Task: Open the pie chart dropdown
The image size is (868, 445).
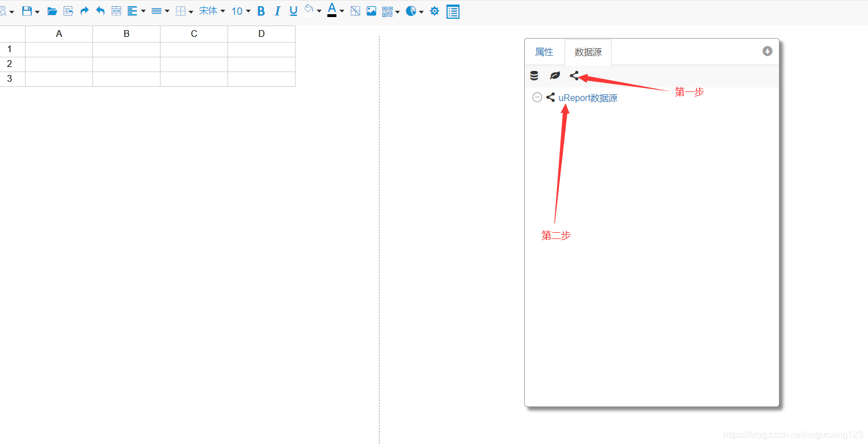Action: pyautogui.click(x=415, y=11)
